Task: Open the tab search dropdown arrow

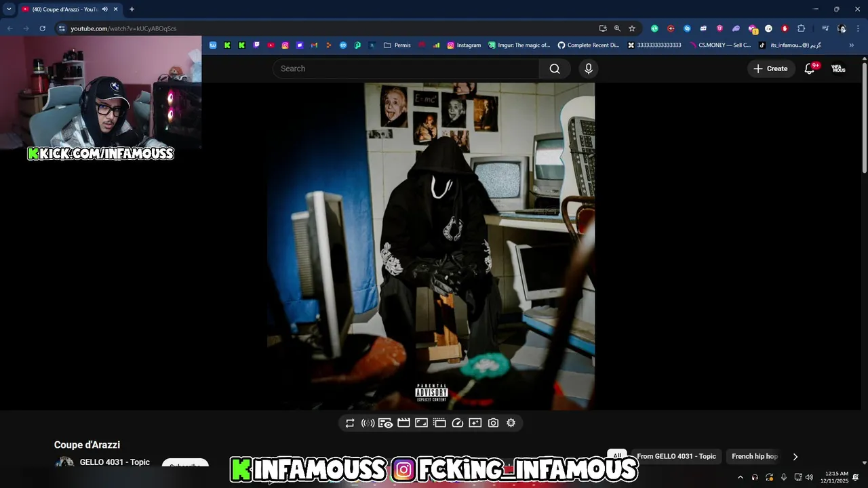Action: coord(9,9)
